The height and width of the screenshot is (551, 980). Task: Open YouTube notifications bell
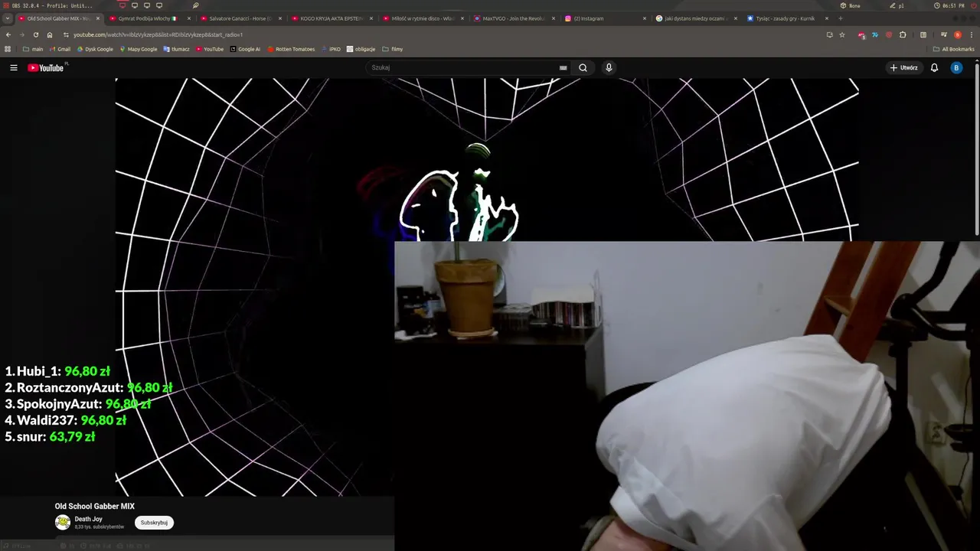tap(934, 67)
